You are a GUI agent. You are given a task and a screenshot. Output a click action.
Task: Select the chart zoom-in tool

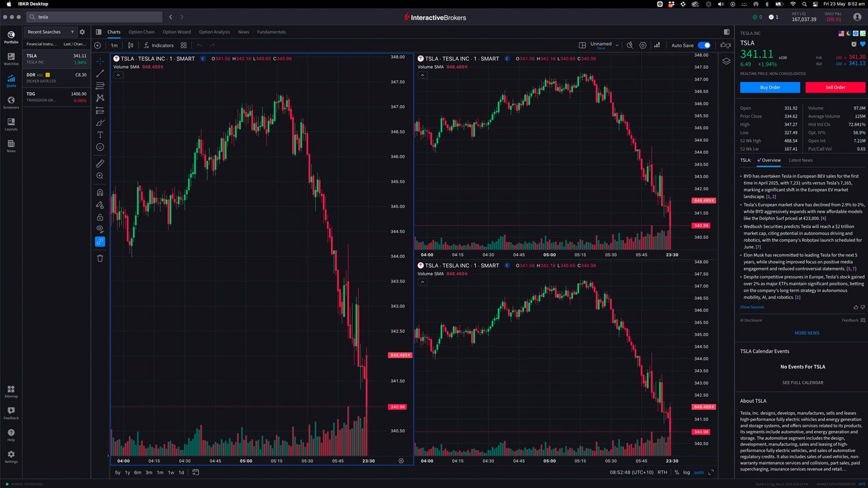point(100,176)
